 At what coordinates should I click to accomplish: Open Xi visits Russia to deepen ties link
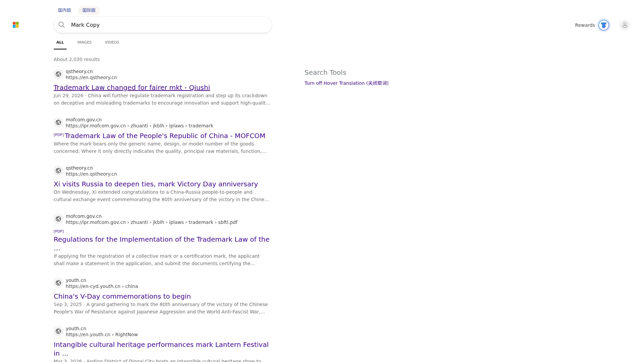[156, 184]
